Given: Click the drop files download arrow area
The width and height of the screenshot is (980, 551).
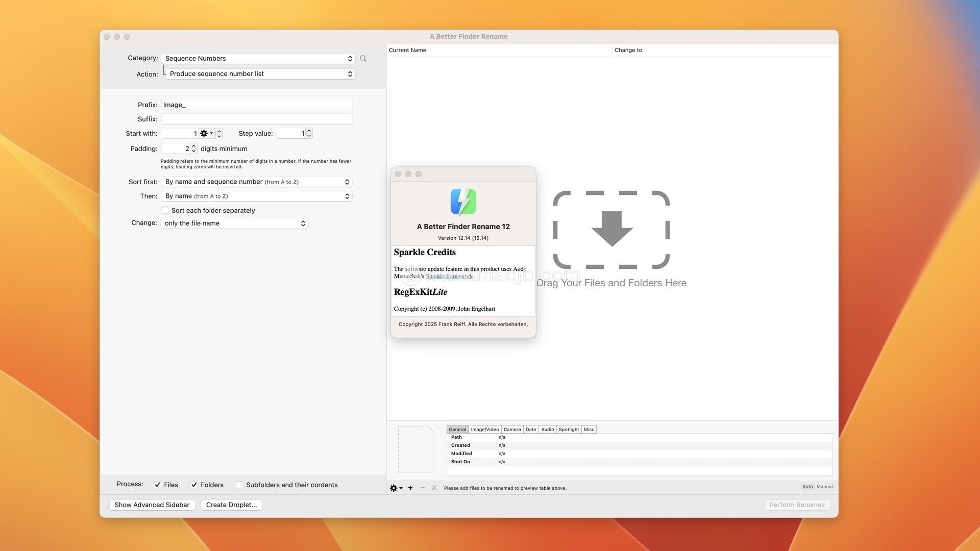Looking at the screenshot, I should [611, 230].
